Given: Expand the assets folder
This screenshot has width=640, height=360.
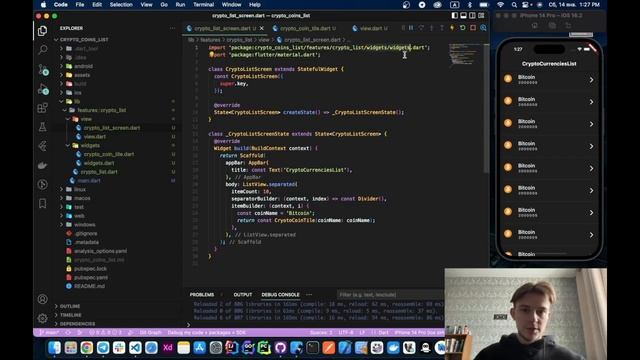Looking at the screenshot, I should (82, 75).
